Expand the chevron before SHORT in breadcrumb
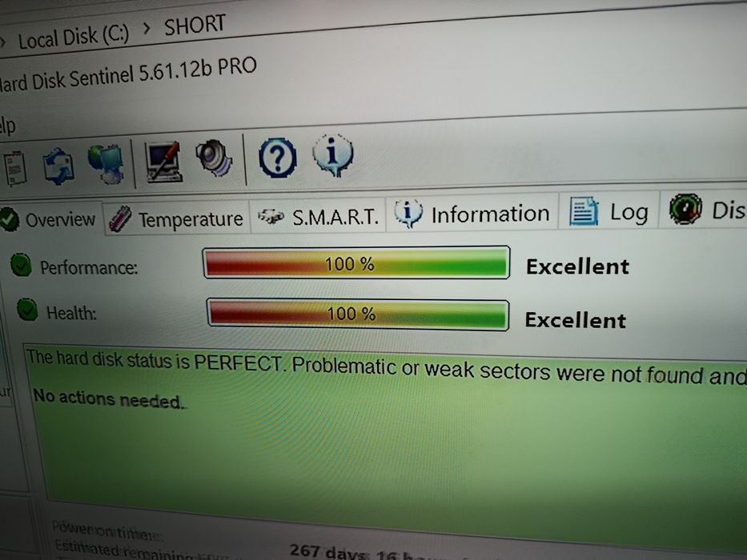This screenshot has height=560, width=747. (147, 30)
